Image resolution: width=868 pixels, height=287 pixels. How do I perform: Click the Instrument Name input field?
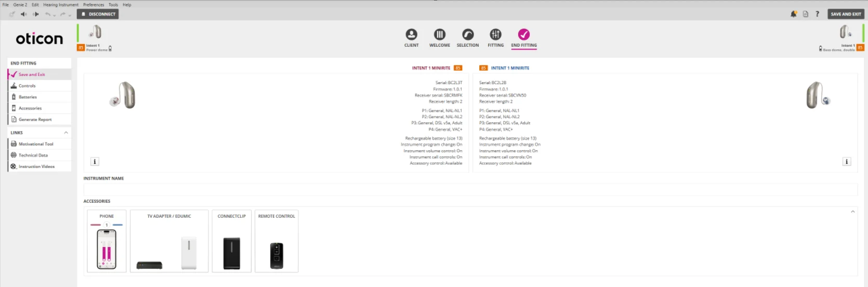pyautogui.click(x=470, y=189)
